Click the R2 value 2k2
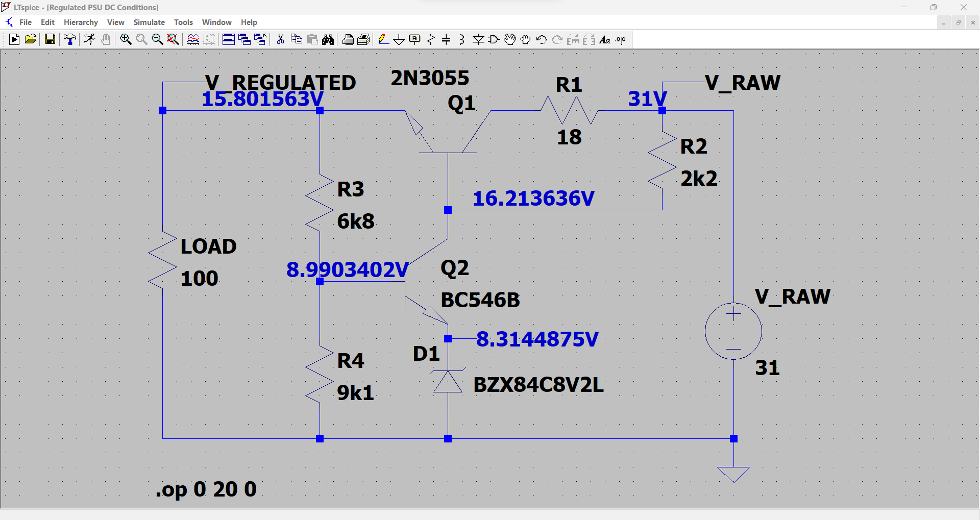Screen dimensions: 980x520 tap(699, 179)
